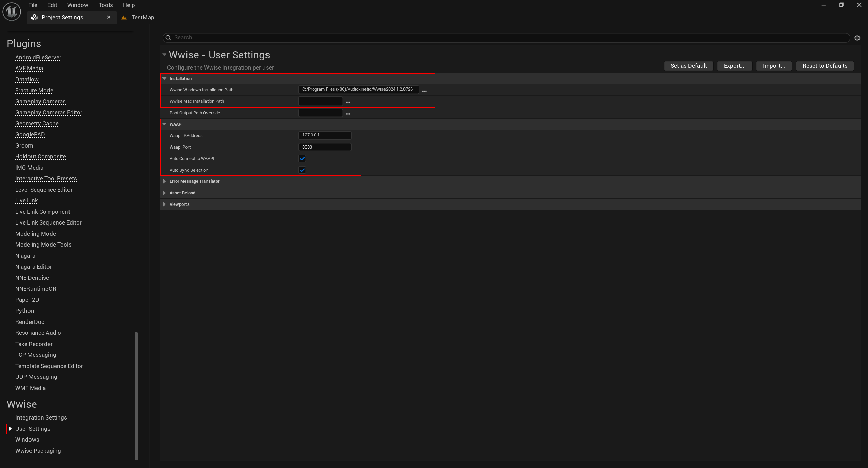This screenshot has width=868, height=468.
Task: Click the settings Search field
Action: tap(506, 38)
